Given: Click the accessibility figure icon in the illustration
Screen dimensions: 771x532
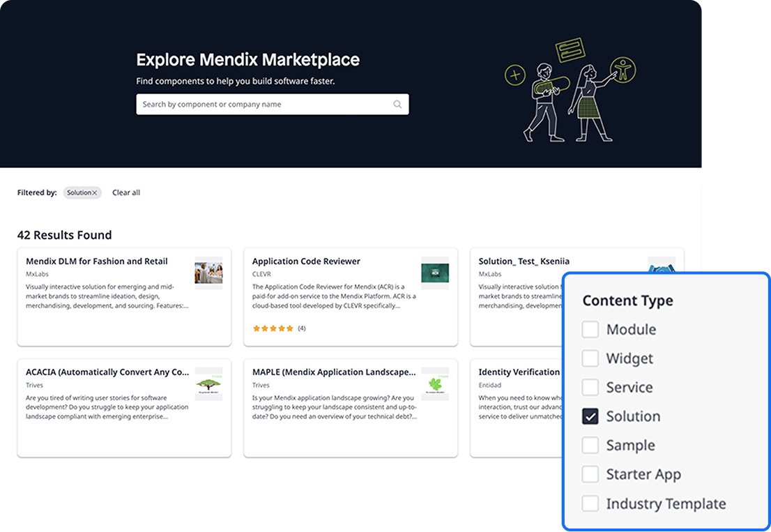Looking at the screenshot, I should (x=623, y=70).
